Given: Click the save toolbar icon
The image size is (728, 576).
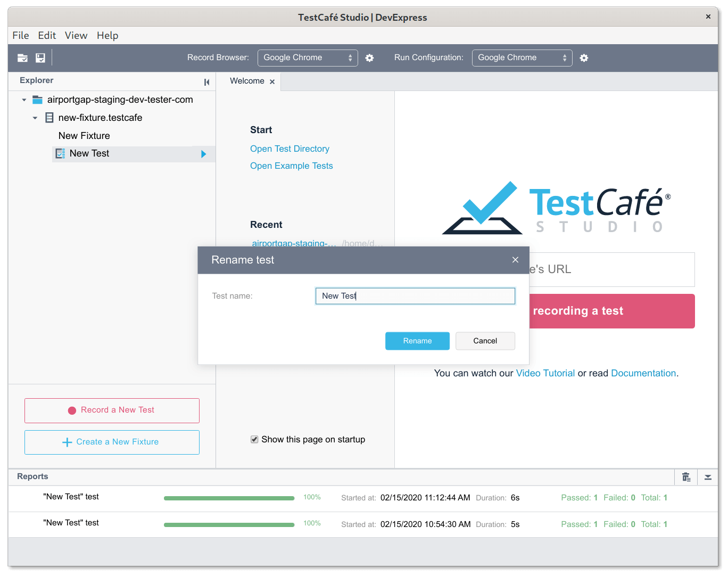Looking at the screenshot, I should 40,58.
